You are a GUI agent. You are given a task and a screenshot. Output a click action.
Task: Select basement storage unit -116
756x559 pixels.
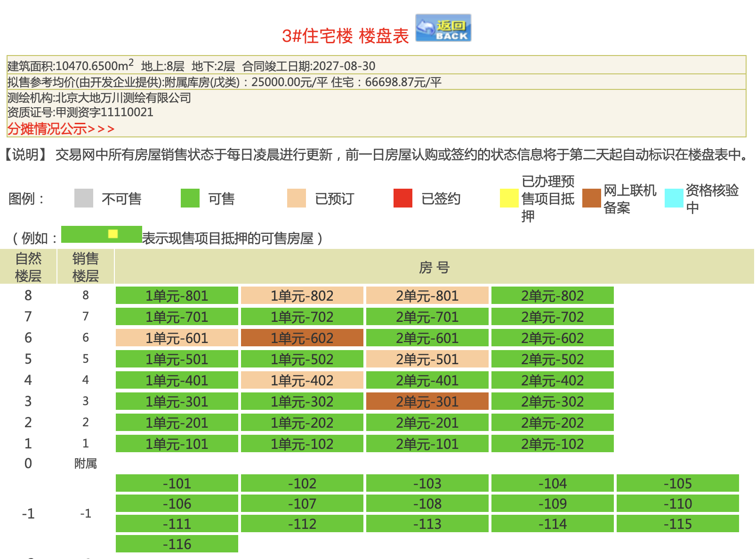177,544
